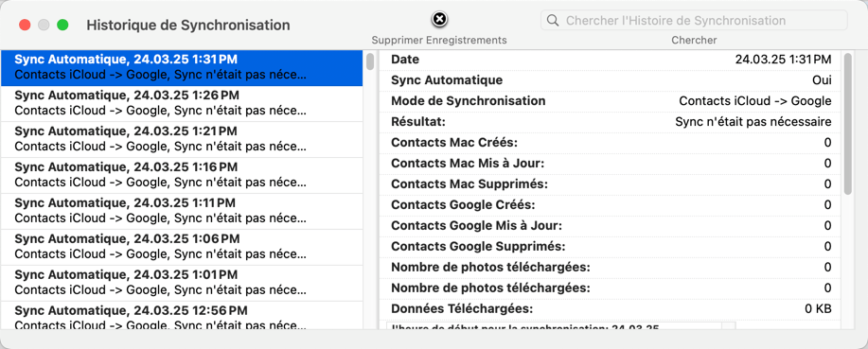The width and height of the screenshot is (868, 349).
Task: Select the 12:56 PM sync entry
Action: coord(182,316)
